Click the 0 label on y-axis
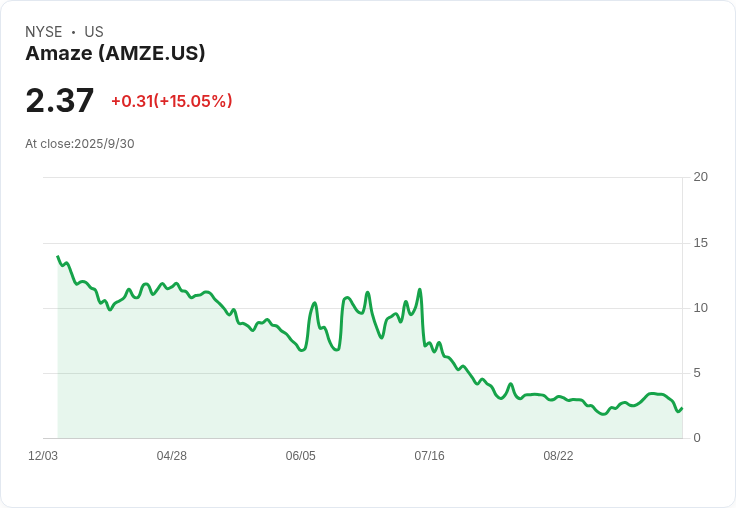736x508 pixels. [x=697, y=438]
